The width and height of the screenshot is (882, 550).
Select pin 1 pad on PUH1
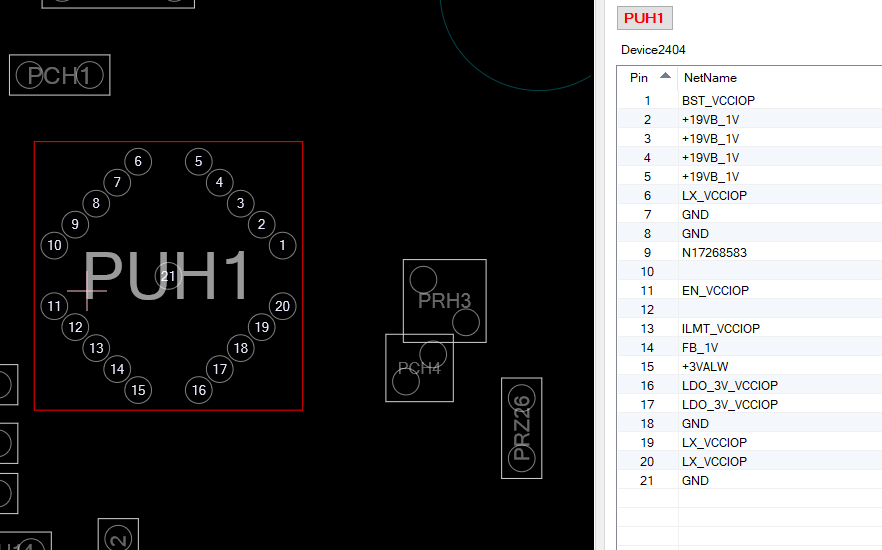tap(282, 245)
